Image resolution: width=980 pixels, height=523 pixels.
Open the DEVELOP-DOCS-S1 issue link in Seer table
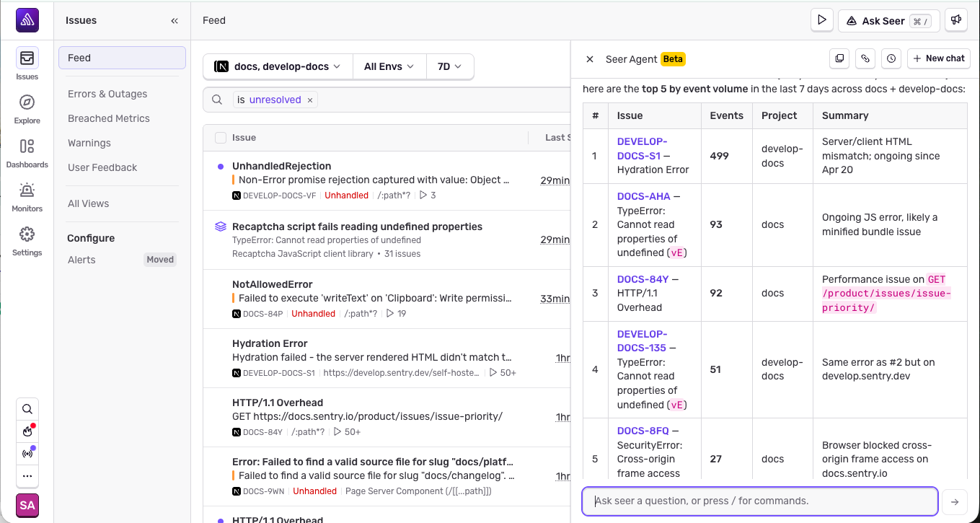click(x=643, y=149)
